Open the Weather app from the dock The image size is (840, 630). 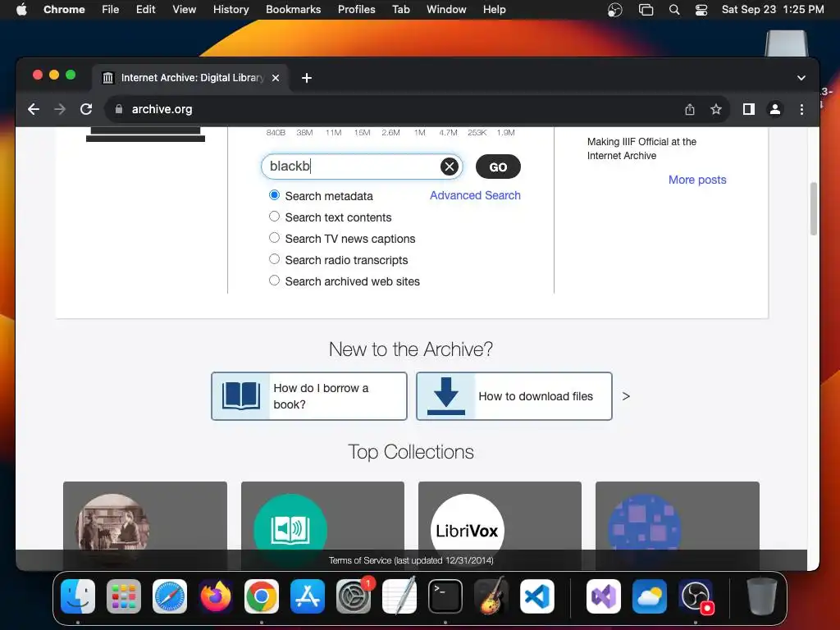(650, 596)
